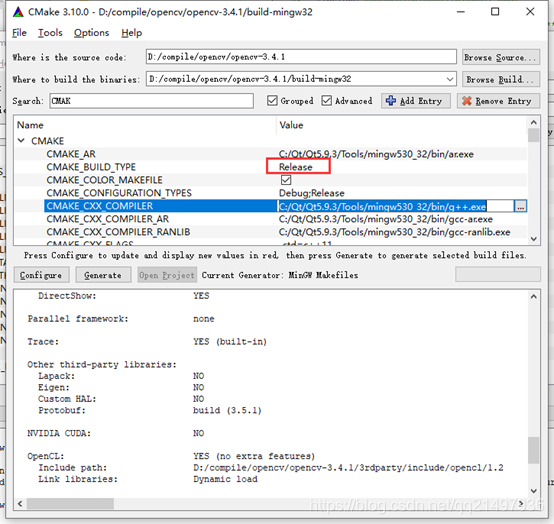Open the Options menu
Image resolution: width=554 pixels, height=524 pixels.
(x=92, y=33)
